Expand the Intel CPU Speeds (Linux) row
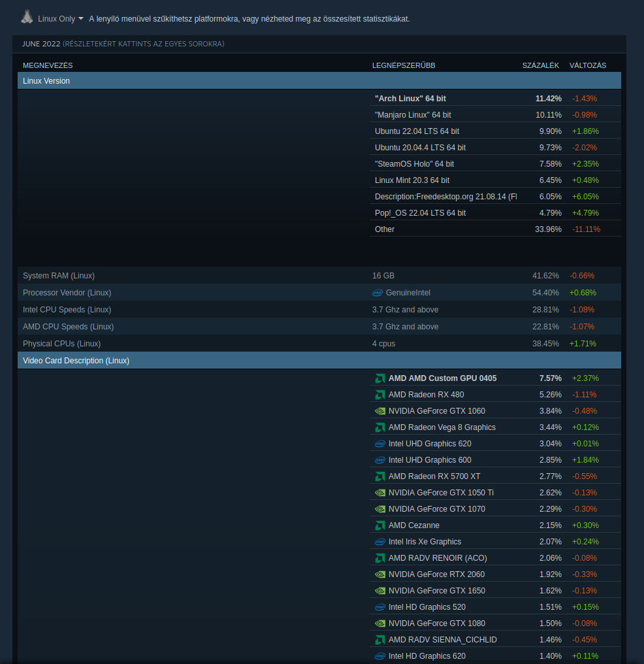Image resolution: width=644 pixels, height=664 pixels. pyautogui.click(x=319, y=310)
